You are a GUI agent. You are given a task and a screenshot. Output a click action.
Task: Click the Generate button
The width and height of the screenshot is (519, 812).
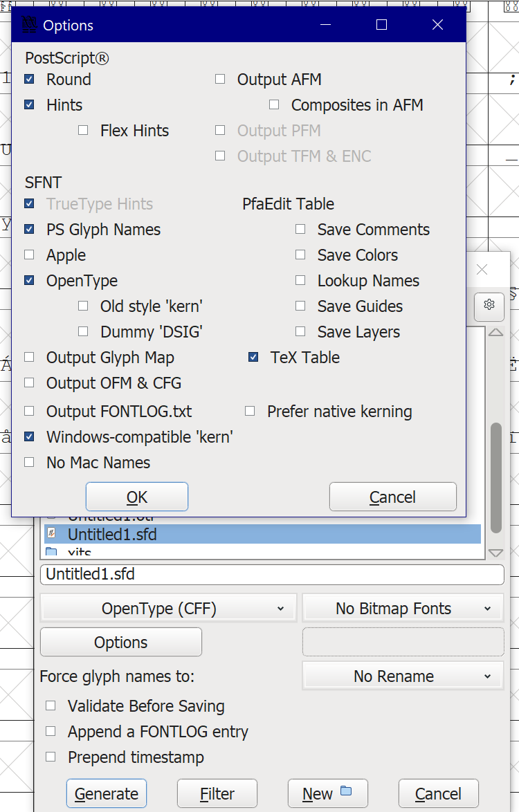point(106,793)
